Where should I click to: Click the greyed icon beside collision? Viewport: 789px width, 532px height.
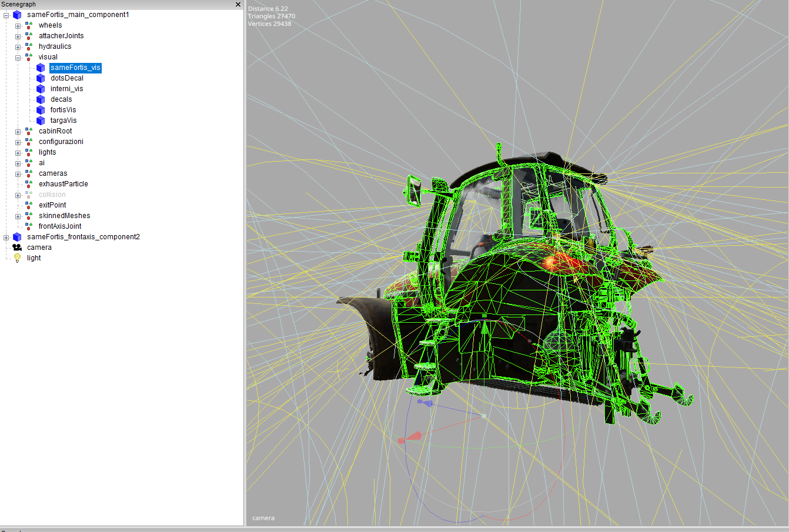point(29,195)
